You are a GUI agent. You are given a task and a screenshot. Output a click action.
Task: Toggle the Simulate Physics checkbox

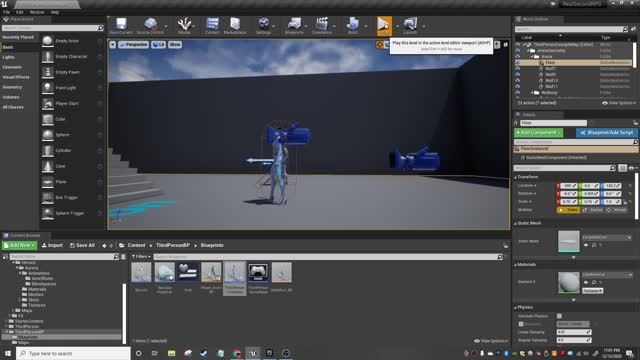coord(559,316)
